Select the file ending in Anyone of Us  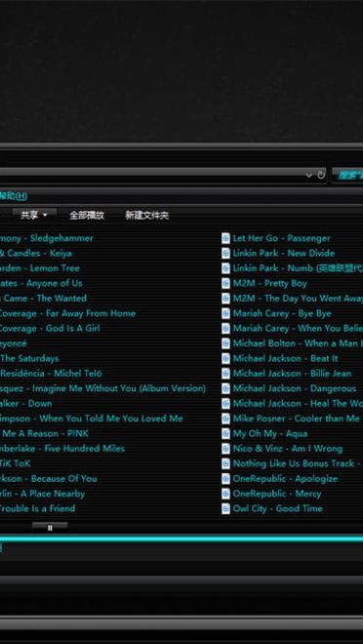(41, 283)
